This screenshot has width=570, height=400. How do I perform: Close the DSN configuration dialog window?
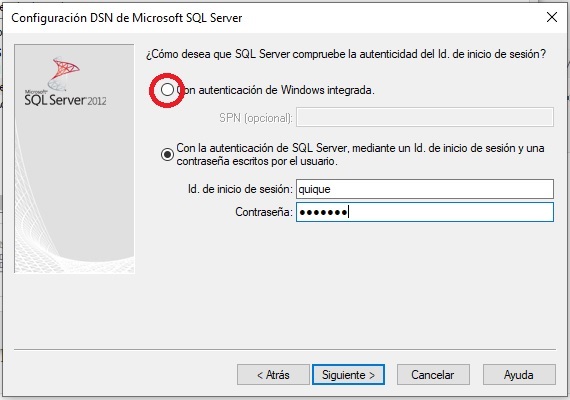tap(552, 17)
